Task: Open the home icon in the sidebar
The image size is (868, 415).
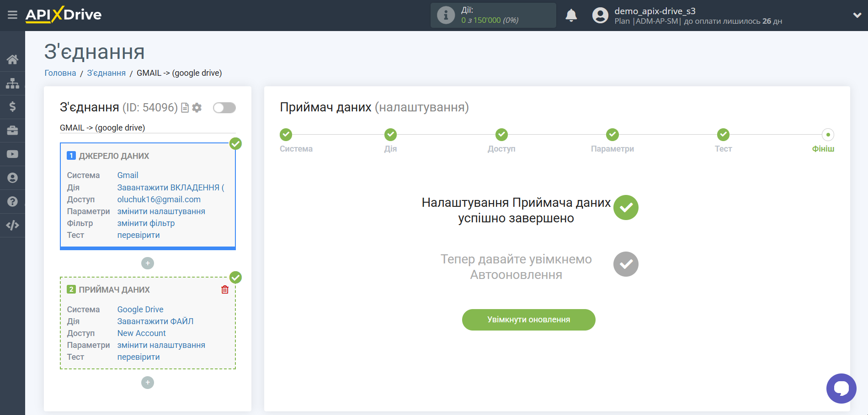Action: pyautogui.click(x=12, y=59)
